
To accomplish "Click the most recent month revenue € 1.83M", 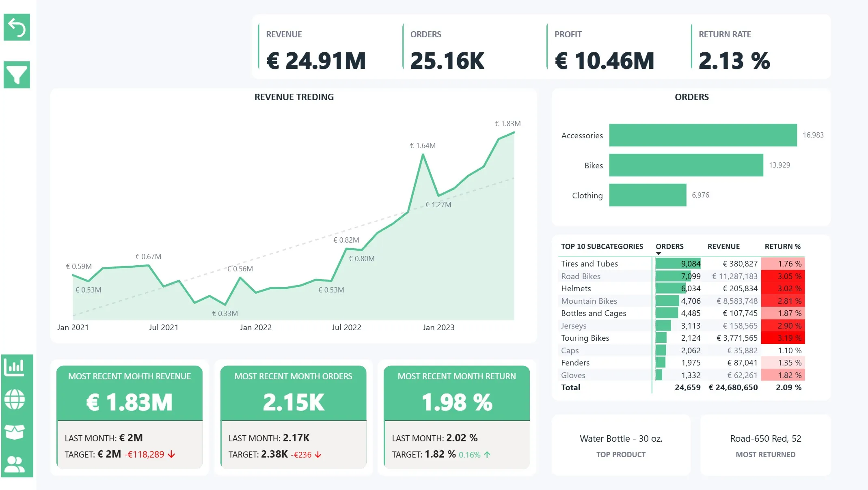I will (130, 402).
